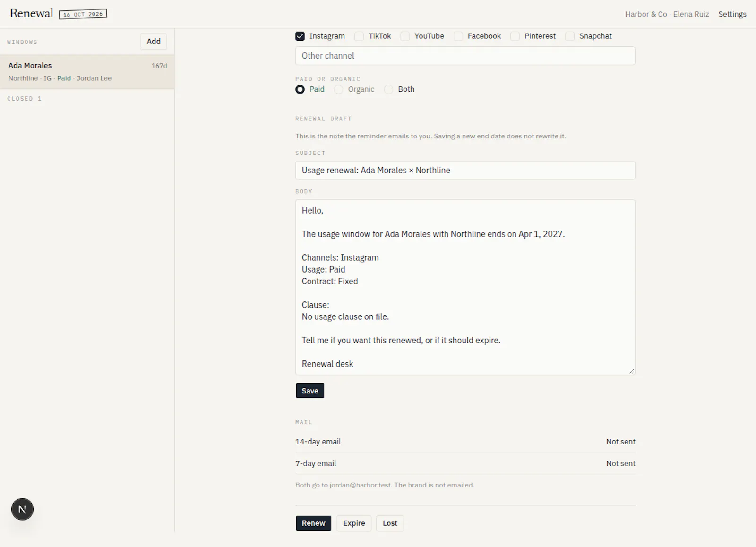Image resolution: width=756 pixels, height=547 pixels.
Task: Tick the Facebook channel checkbox
Action: coord(458,36)
